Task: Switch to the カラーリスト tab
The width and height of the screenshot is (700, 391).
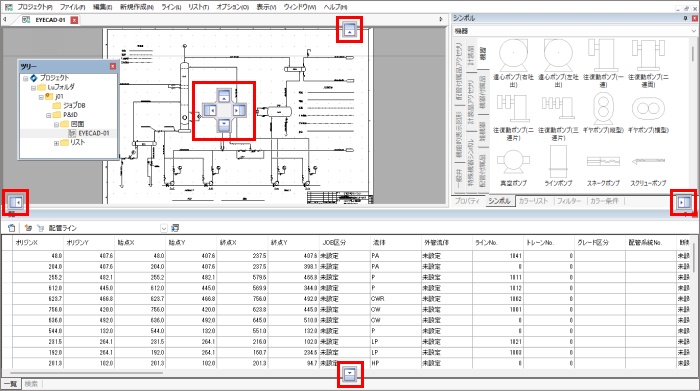Action: point(533,201)
